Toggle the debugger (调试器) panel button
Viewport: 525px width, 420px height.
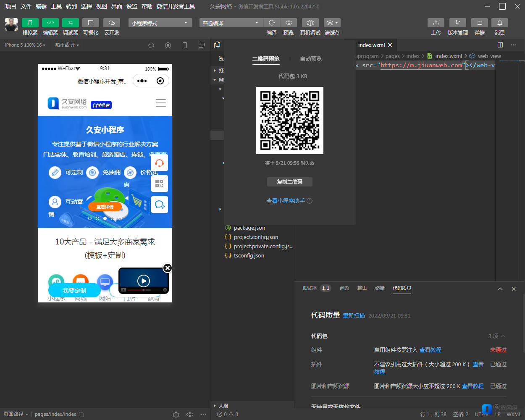(x=71, y=23)
